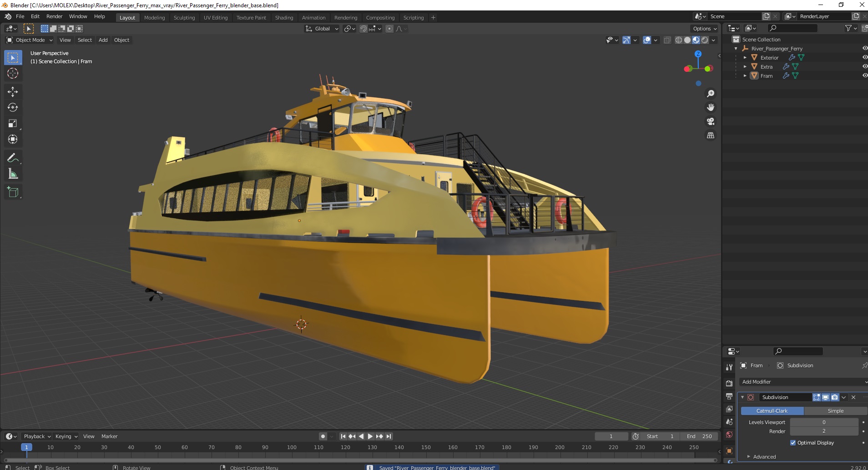Switch perspective/orthographic grid icon
The height and width of the screenshot is (470, 868).
tap(710, 135)
